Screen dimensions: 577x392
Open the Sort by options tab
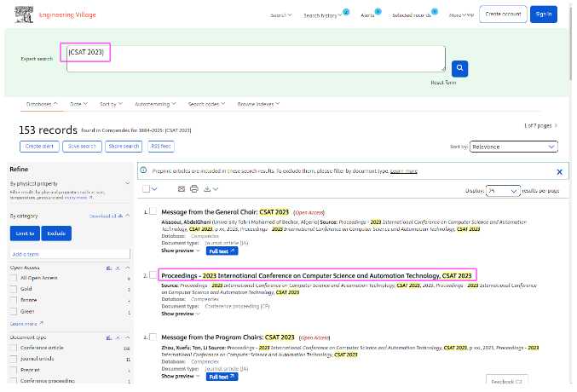point(111,104)
